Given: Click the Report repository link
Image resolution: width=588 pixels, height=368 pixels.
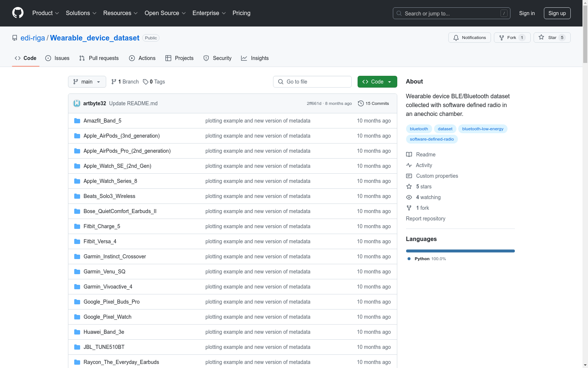Looking at the screenshot, I should (x=426, y=219).
